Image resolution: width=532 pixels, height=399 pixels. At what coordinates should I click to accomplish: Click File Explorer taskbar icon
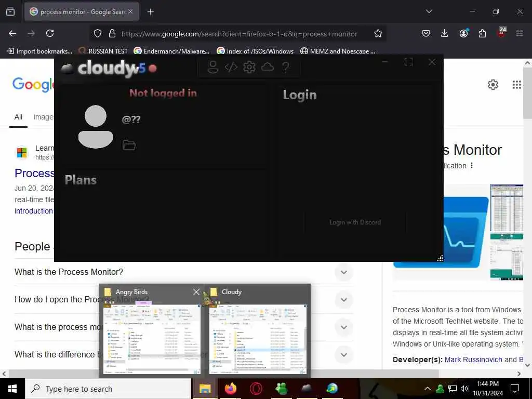pyautogui.click(x=205, y=389)
